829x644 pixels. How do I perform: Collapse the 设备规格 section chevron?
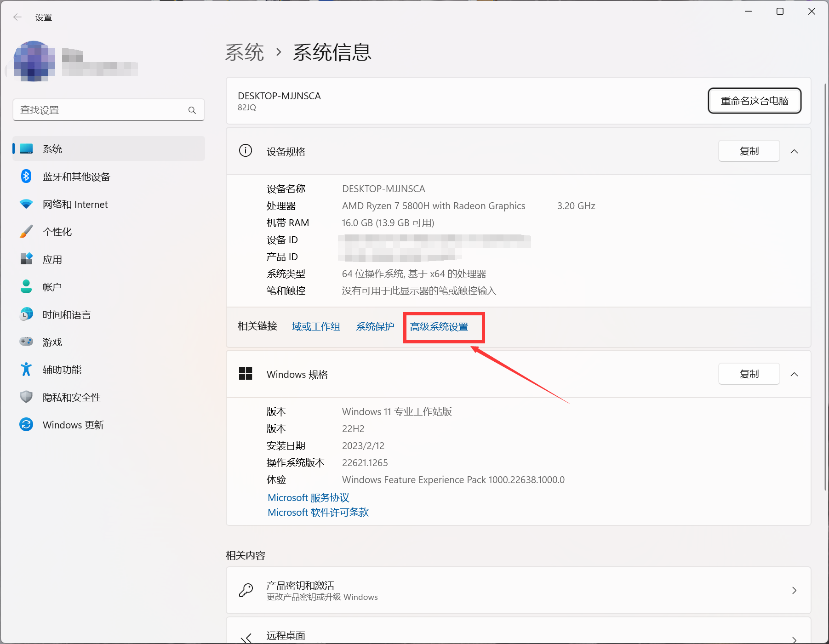tap(794, 151)
